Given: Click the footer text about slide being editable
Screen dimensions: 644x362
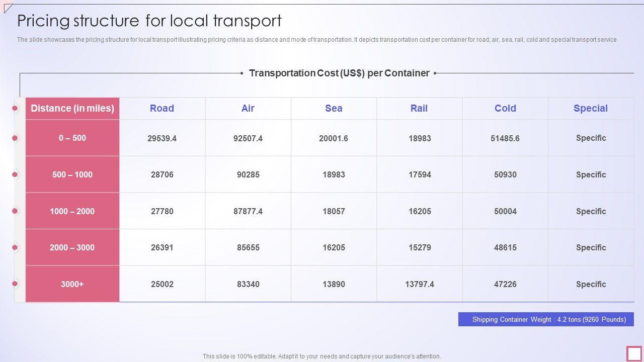Looking at the screenshot, I should 322,356.
